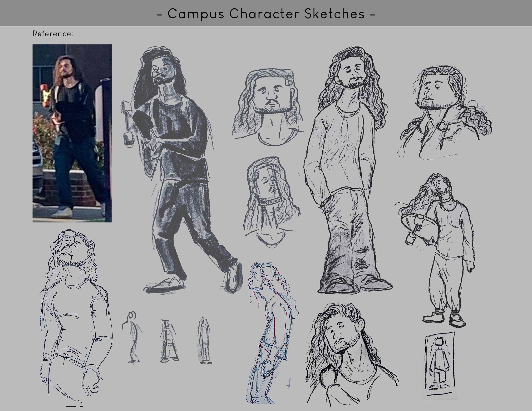This screenshot has height=411, width=532.
Task: Click the reference photo of walking man
Action: point(72,133)
